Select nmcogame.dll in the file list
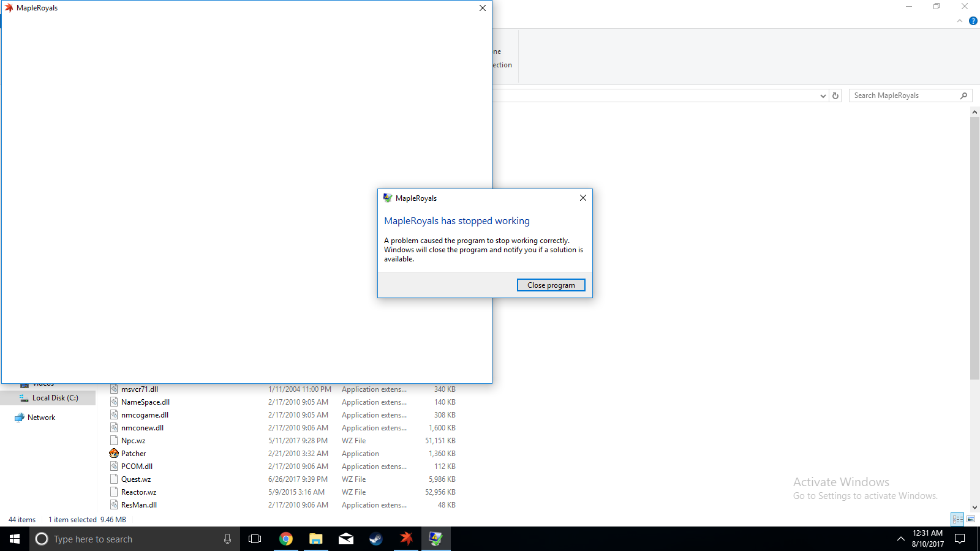980x551 pixels. click(x=145, y=415)
